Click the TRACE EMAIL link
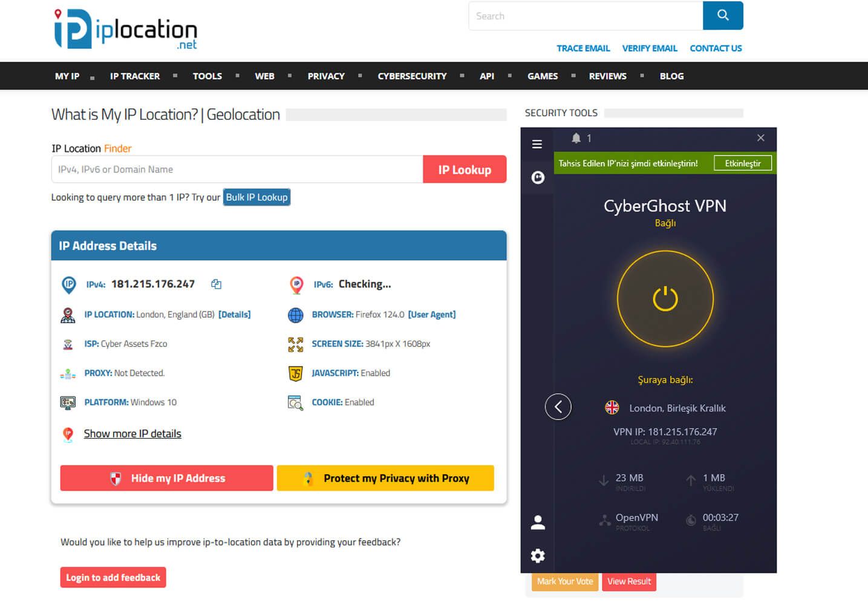 click(583, 48)
